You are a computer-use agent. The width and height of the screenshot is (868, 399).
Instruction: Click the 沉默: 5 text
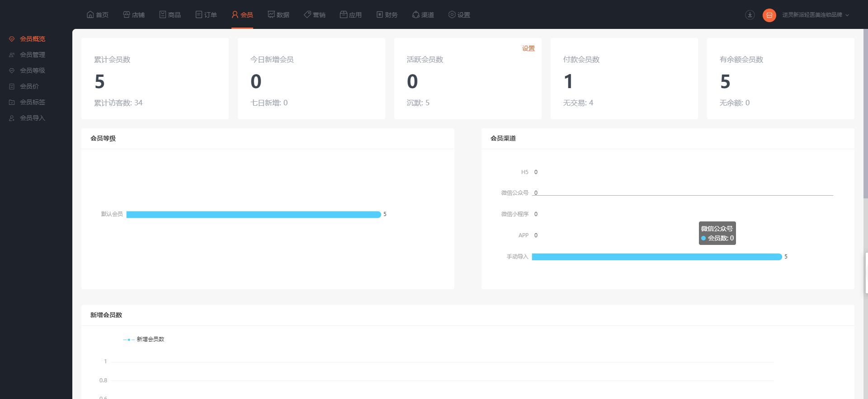coord(418,103)
